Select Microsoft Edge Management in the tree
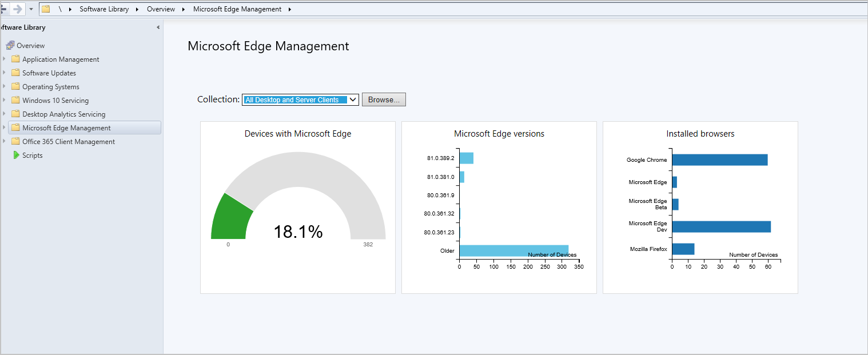 pyautogui.click(x=66, y=127)
